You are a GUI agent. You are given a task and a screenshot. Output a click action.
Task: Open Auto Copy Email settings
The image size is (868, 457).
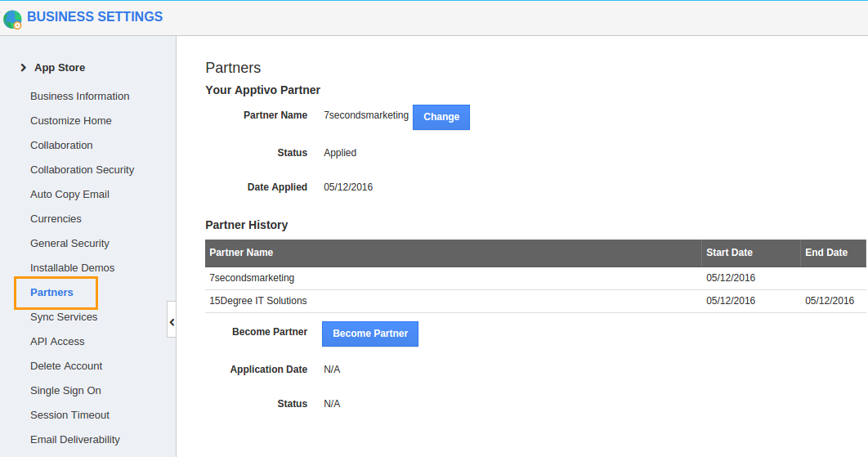coord(69,195)
